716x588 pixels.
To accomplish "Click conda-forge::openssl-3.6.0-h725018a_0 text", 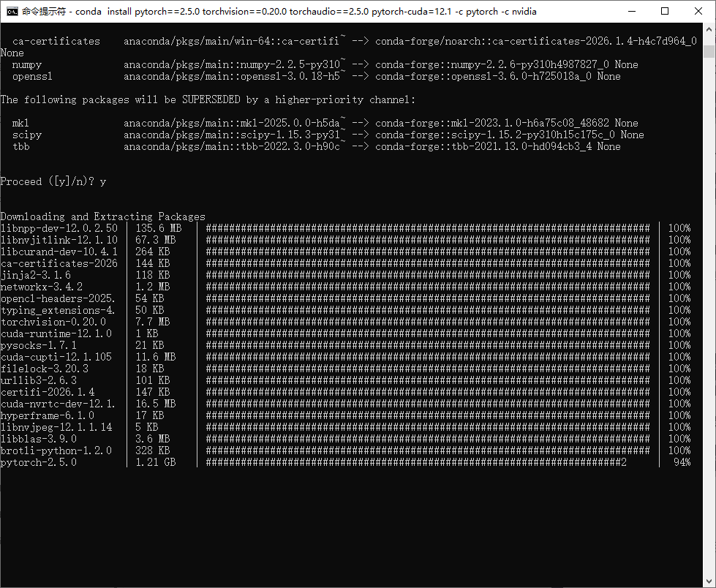I will tap(483, 76).
